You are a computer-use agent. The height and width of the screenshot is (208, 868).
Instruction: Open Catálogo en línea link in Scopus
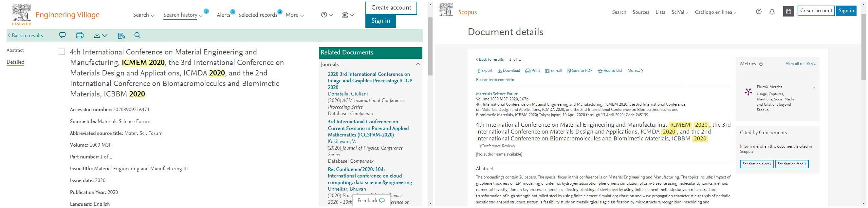(x=716, y=12)
